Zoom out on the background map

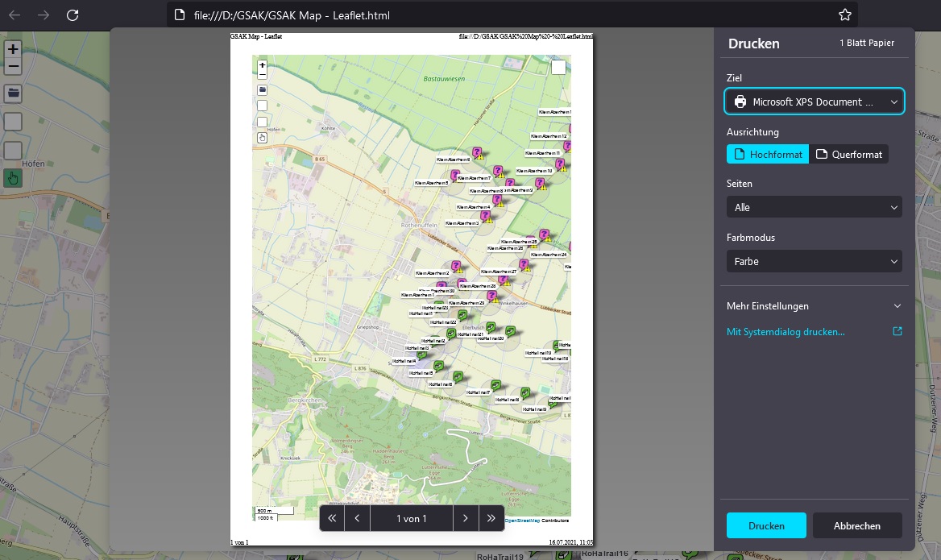pyautogui.click(x=13, y=67)
